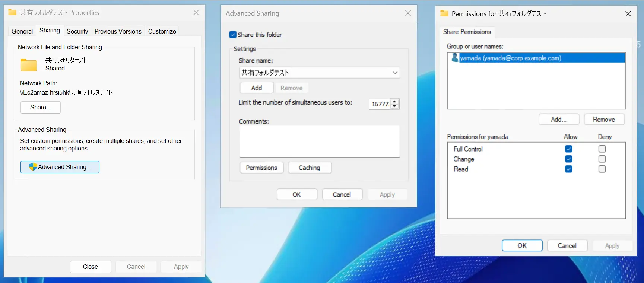Image resolution: width=644 pixels, height=283 pixels.
Task: Close the Permissions dialog window
Action: point(628,14)
